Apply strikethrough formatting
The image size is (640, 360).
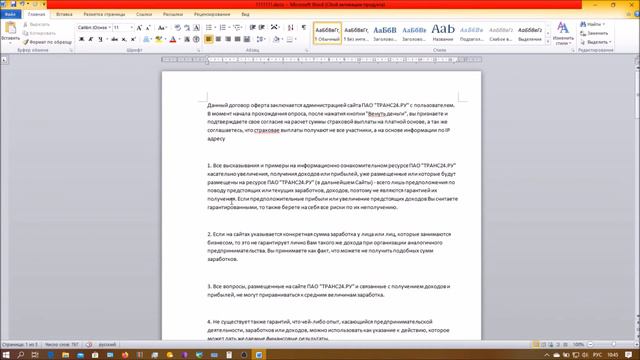click(x=115, y=39)
